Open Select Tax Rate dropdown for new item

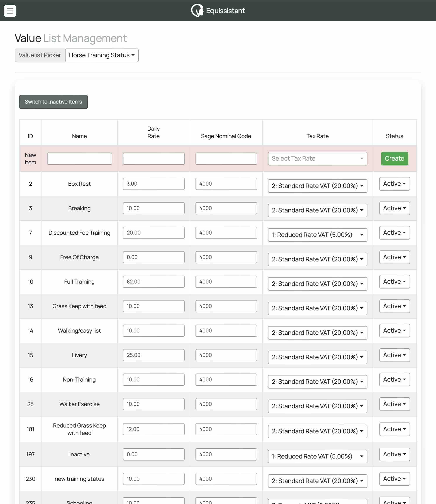tap(317, 158)
